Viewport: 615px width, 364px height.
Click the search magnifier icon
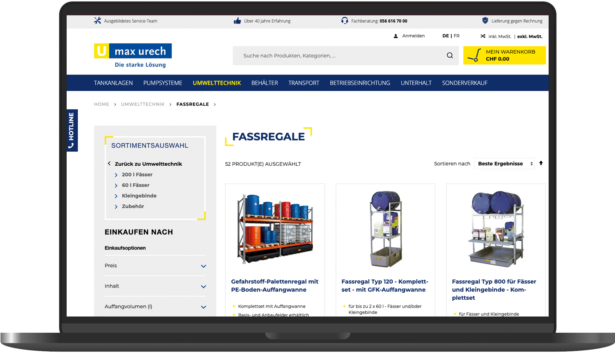(x=450, y=55)
